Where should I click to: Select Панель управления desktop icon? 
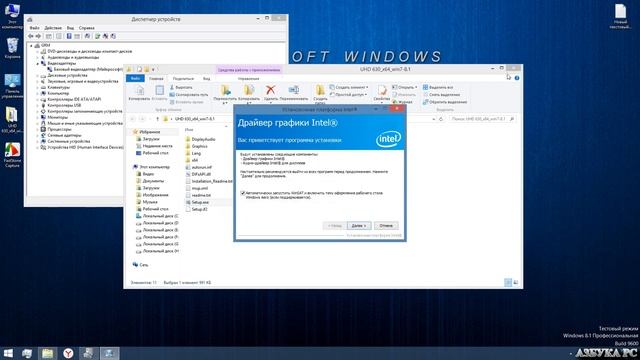coord(12,86)
